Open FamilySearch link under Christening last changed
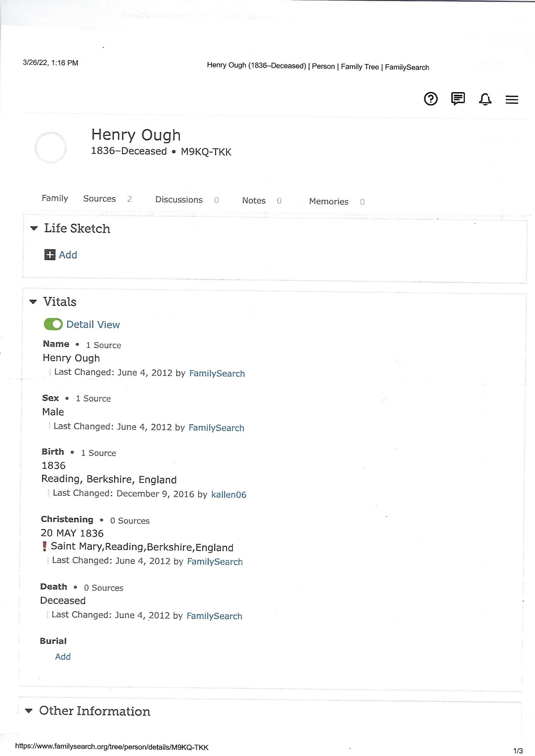The height and width of the screenshot is (756, 535). 215,562
